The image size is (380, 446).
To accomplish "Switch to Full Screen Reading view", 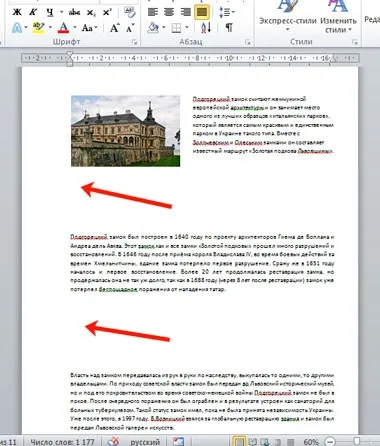I will (x=253, y=442).
